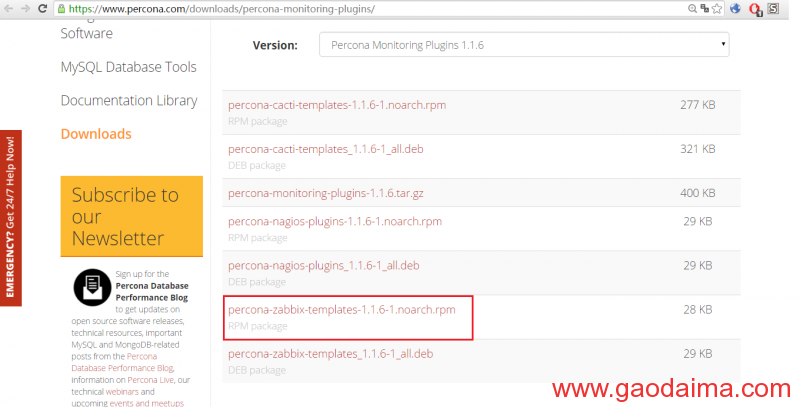
Task: Click the zoom magnifier icon in address bar
Action: (x=692, y=8)
